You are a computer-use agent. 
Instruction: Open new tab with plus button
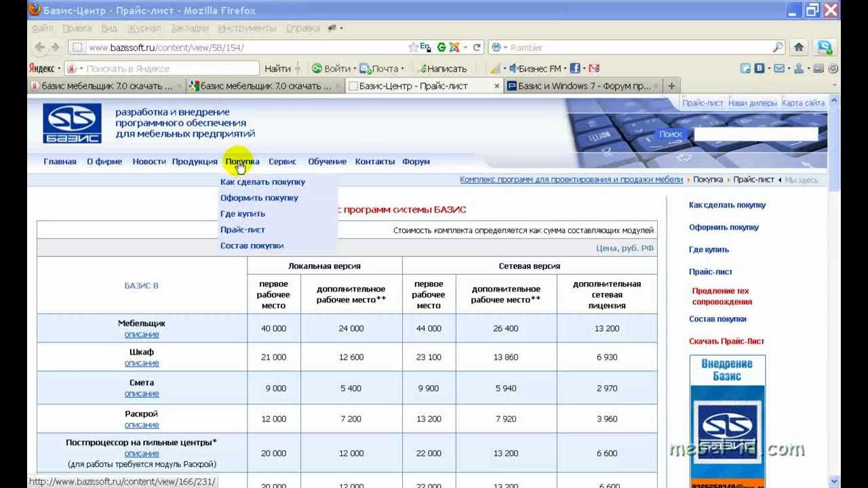point(671,86)
